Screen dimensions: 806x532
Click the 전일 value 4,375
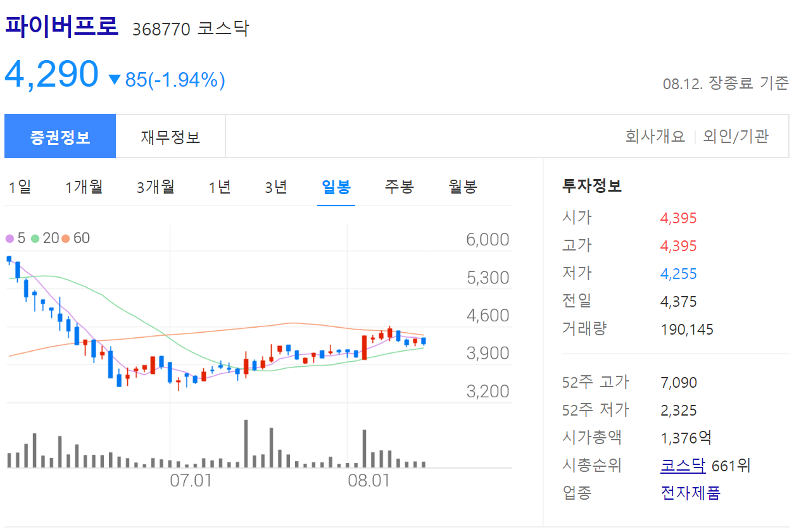[678, 302]
